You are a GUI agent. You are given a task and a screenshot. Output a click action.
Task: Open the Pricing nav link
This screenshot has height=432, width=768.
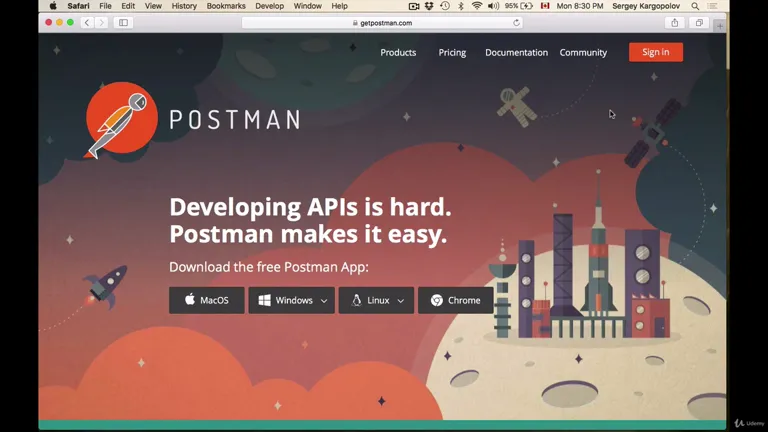(452, 52)
